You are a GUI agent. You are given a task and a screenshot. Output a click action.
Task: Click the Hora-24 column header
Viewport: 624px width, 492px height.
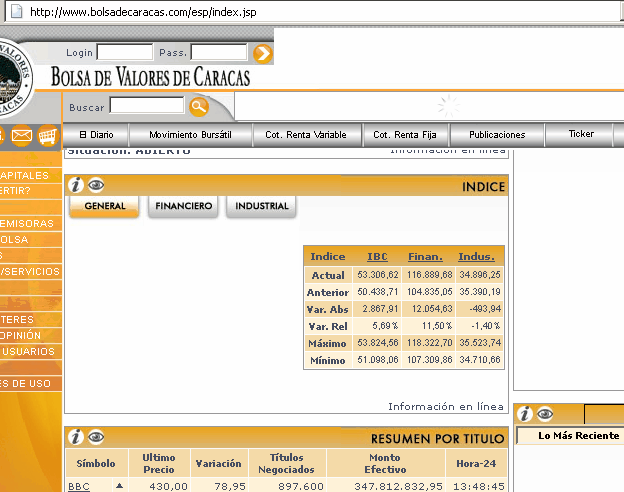(476, 464)
